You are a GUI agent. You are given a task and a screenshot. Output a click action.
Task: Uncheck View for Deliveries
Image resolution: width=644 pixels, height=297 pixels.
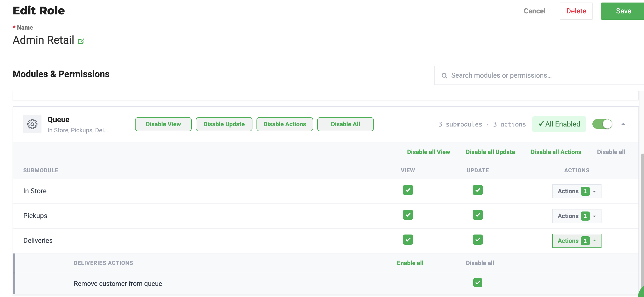408,240
